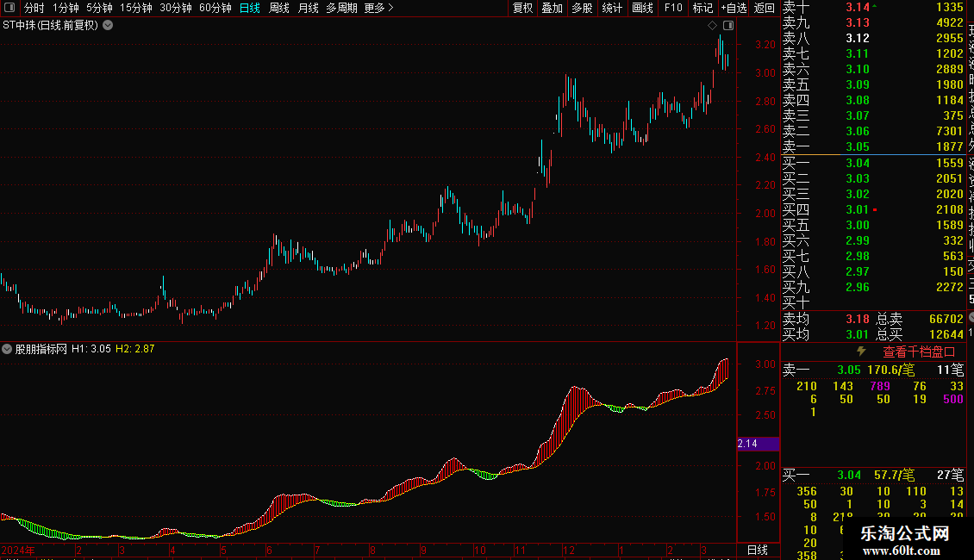Click the 多股 multi-stock button
Image resolution: width=974 pixels, height=560 pixels.
[582, 8]
